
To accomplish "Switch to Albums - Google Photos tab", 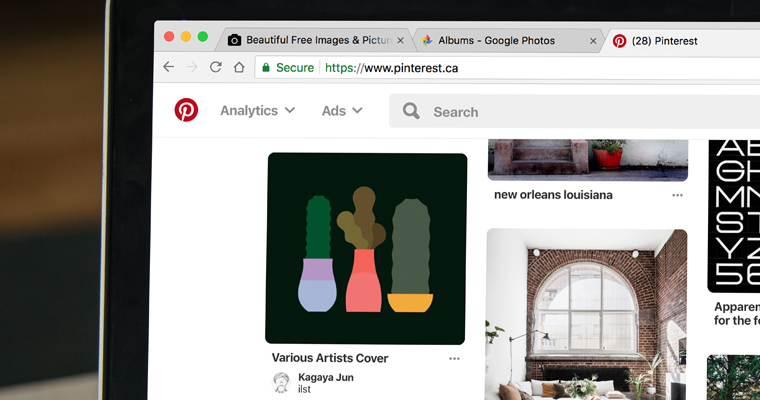I will pos(508,41).
